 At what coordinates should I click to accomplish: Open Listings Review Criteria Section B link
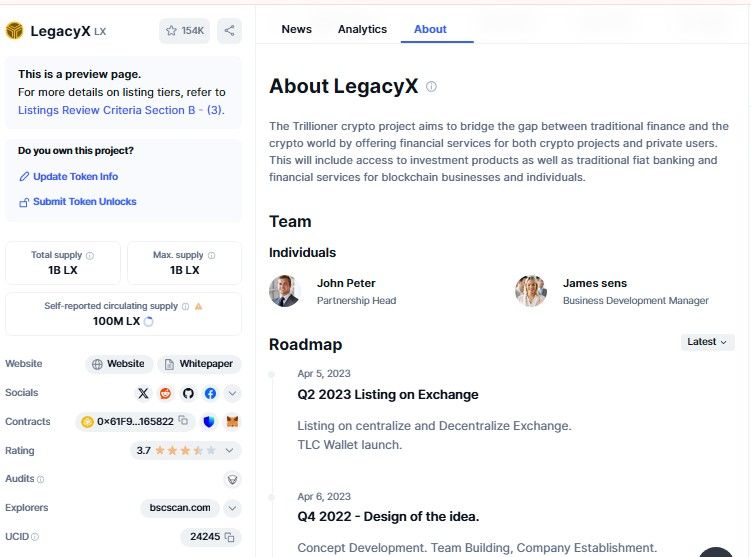[121, 110]
